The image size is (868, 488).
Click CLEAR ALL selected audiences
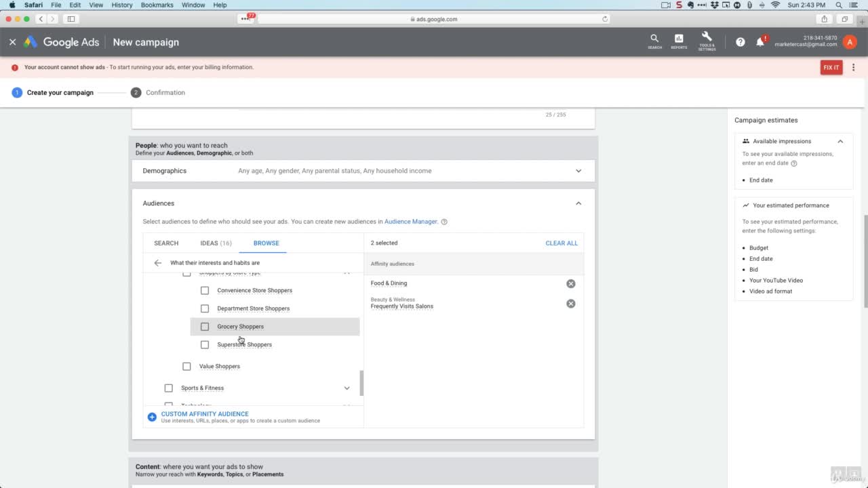(561, 243)
